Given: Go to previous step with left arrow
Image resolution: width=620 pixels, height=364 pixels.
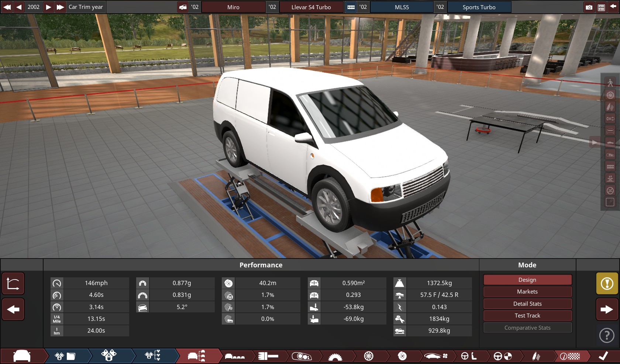Looking at the screenshot, I should (13, 309).
